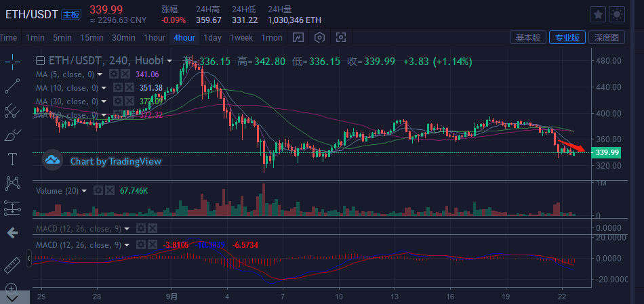The image size is (644, 304).
Task: Select the 30min interval
Action: (x=123, y=38)
